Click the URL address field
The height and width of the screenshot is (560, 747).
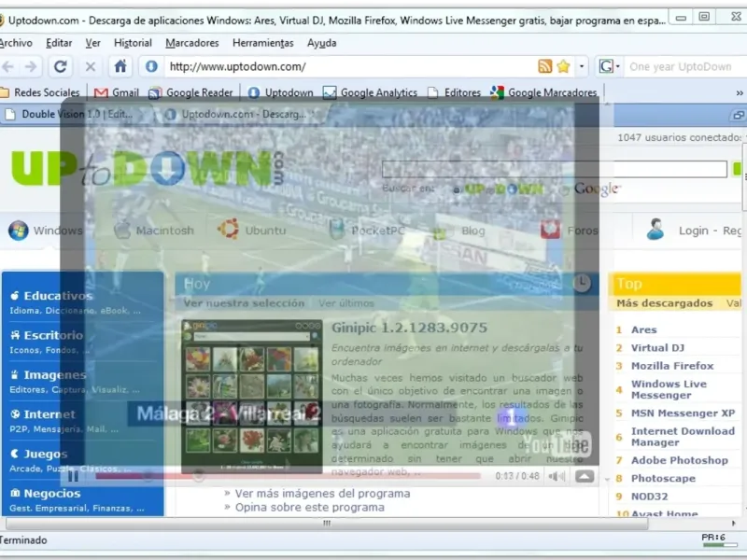pyautogui.click(x=350, y=66)
